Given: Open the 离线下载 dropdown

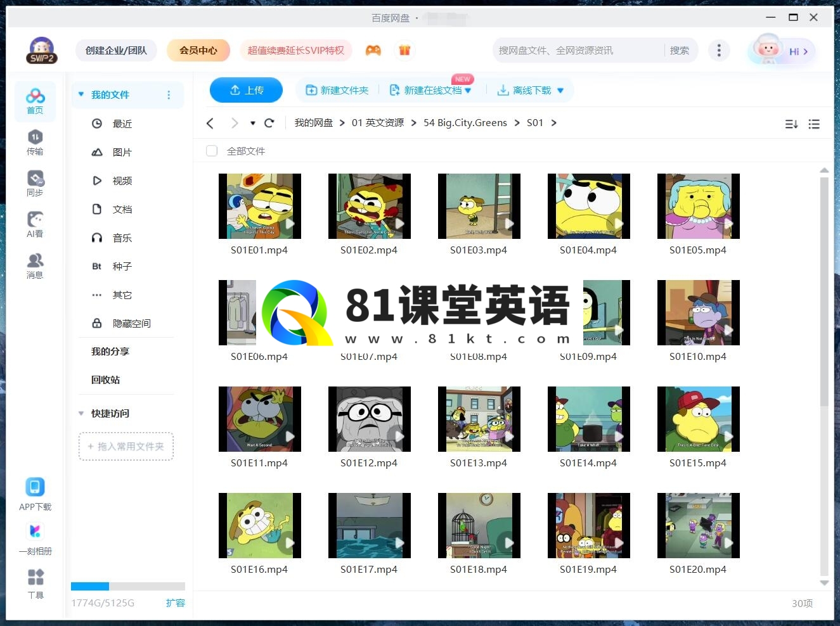Looking at the screenshot, I should click(x=560, y=91).
